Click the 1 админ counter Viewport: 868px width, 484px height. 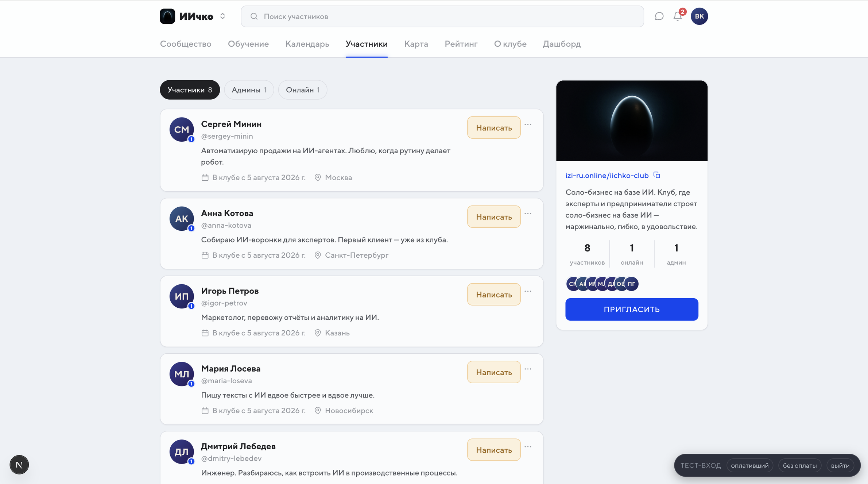pyautogui.click(x=676, y=254)
